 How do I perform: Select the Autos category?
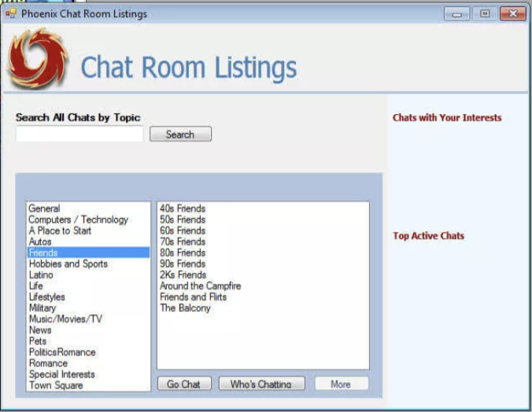(88, 241)
